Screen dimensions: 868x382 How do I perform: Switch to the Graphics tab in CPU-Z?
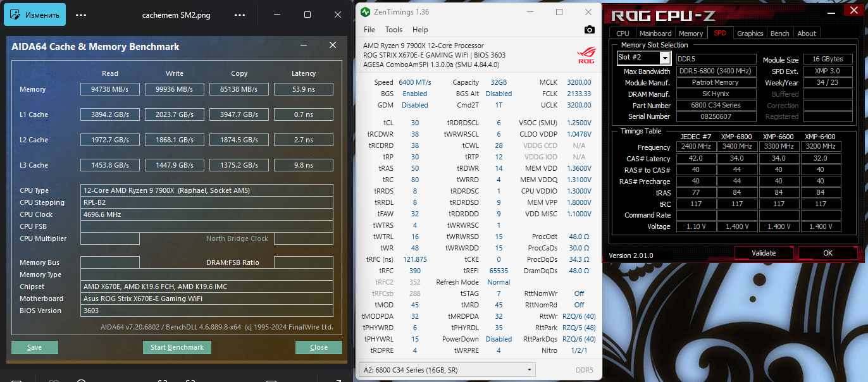tap(750, 34)
